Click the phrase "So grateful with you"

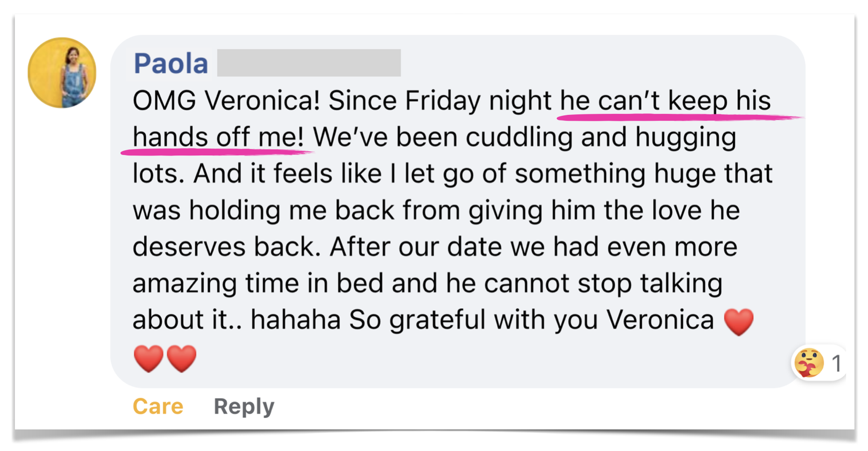pyautogui.click(x=473, y=320)
